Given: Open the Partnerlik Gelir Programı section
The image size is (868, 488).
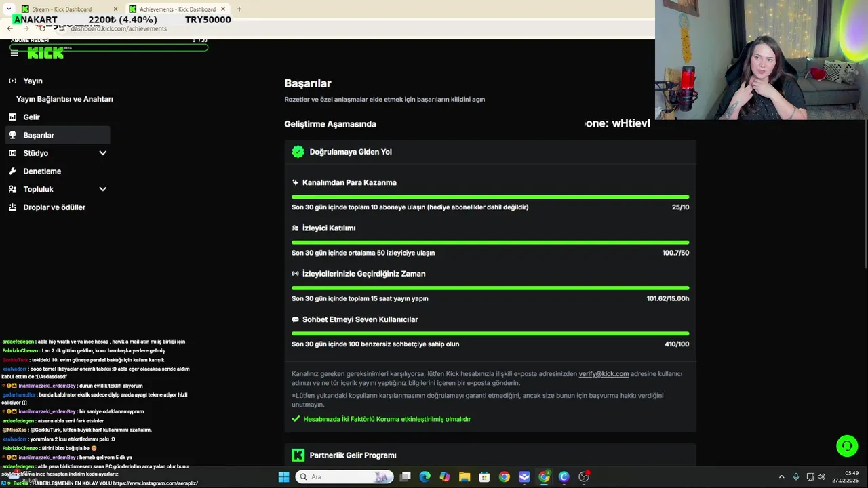Looking at the screenshot, I should (490, 455).
